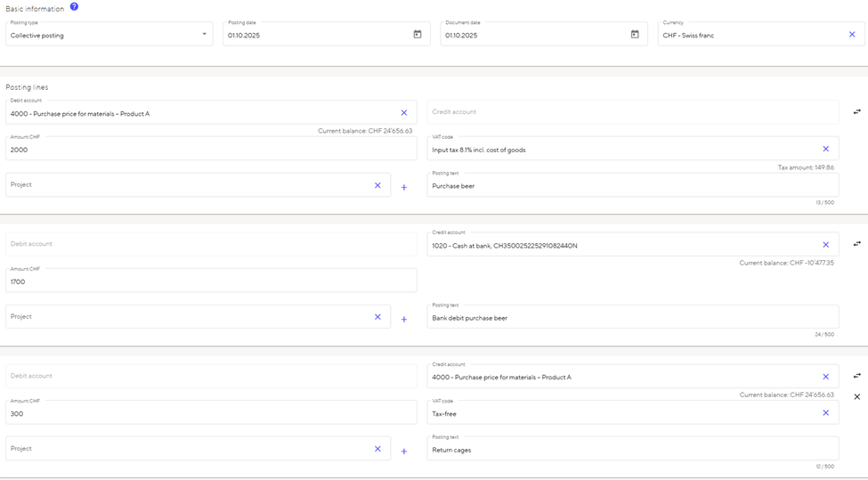Viewport: 868px width, 480px height.
Task: Clear the Tax-free VAT code
Action: point(825,413)
